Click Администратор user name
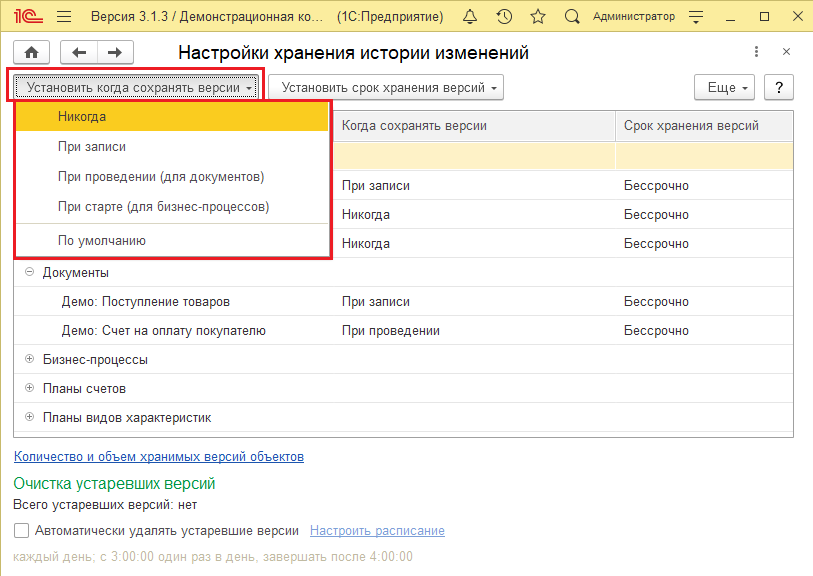813x576 pixels. [634, 17]
